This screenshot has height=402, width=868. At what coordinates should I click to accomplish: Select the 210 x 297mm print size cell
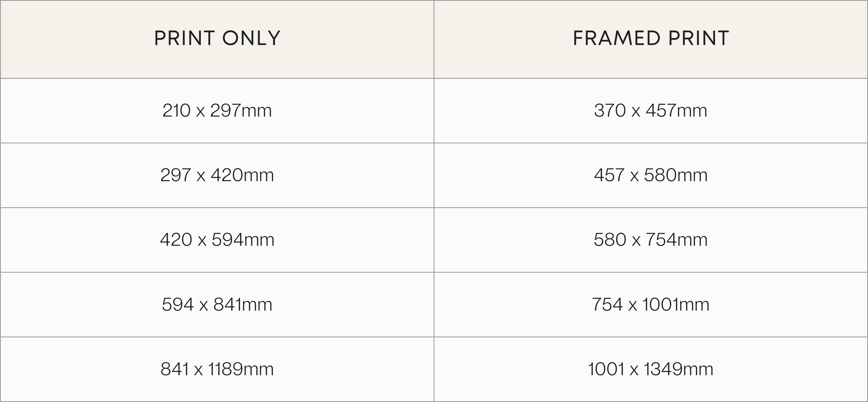[x=217, y=110]
